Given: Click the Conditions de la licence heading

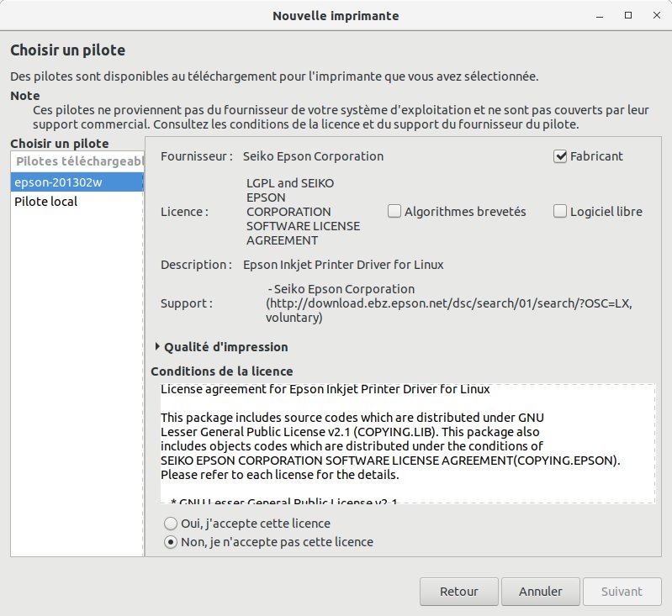Looking at the screenshot, I should click(x=222, y=371).
